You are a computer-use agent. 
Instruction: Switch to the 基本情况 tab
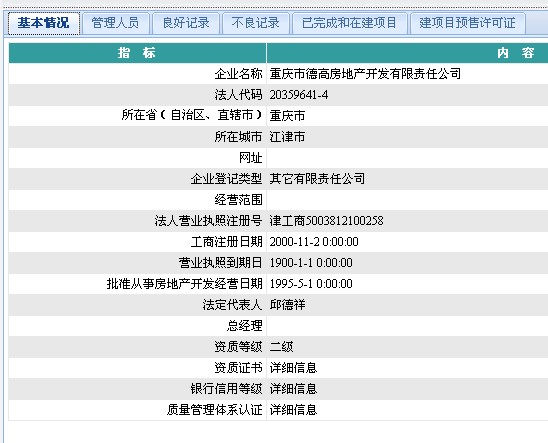tap(44, 23)
